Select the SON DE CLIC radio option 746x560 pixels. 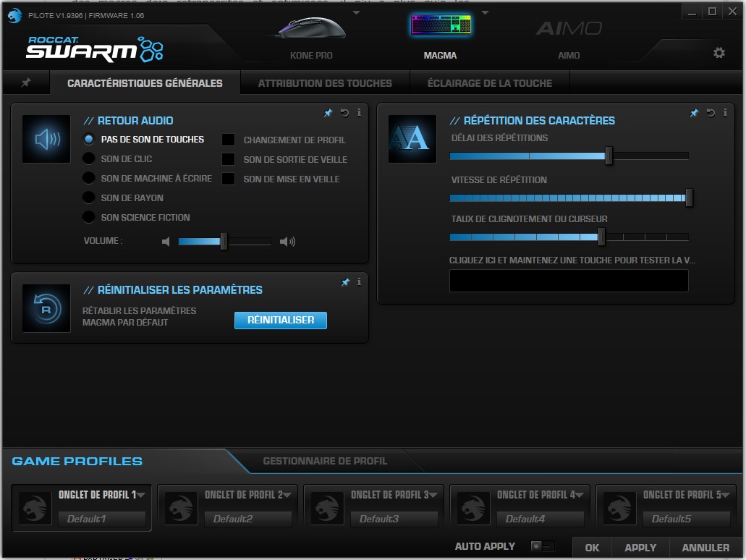(90, 158)
